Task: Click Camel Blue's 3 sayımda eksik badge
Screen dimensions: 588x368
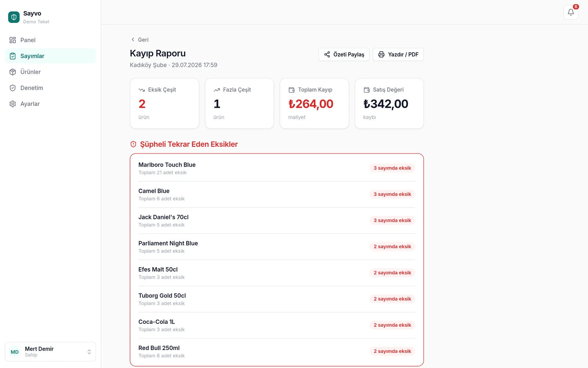Action: click(392, 194)
